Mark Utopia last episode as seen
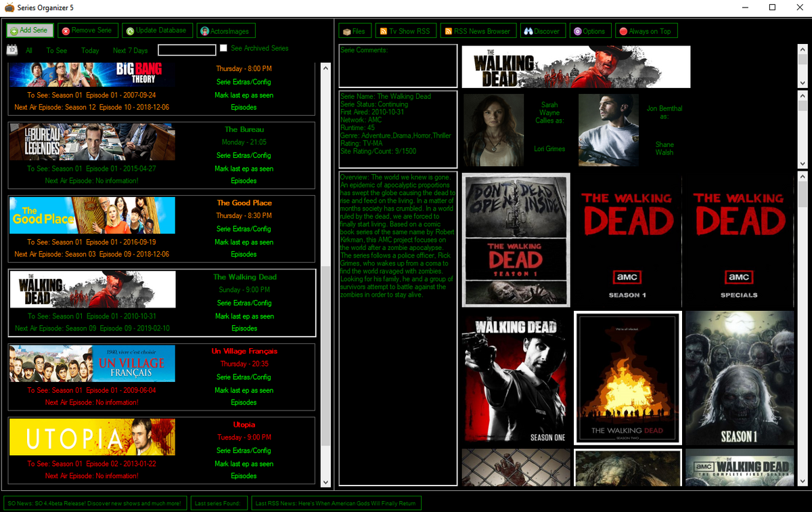This screenshot has width=812, height=512. tap(244, 464)
